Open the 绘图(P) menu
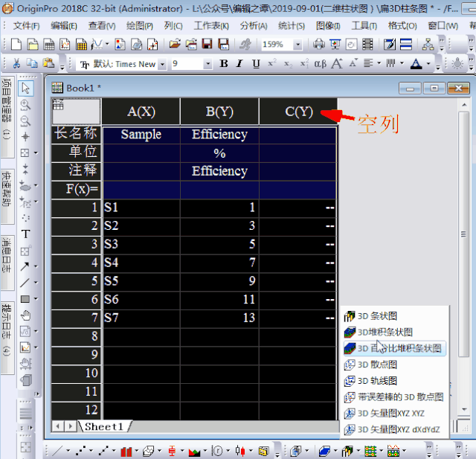The width and height of the screenshot is (476, 459). pos(140,25)
